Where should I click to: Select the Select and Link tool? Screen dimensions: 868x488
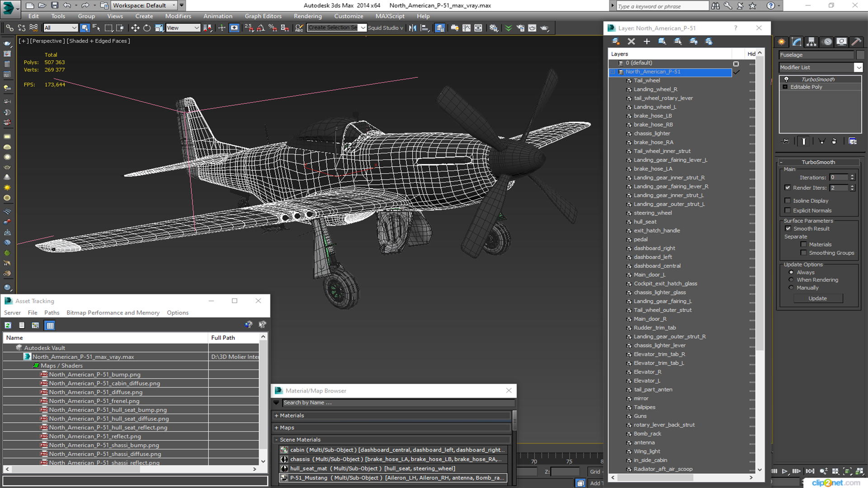tap(9, 28)
